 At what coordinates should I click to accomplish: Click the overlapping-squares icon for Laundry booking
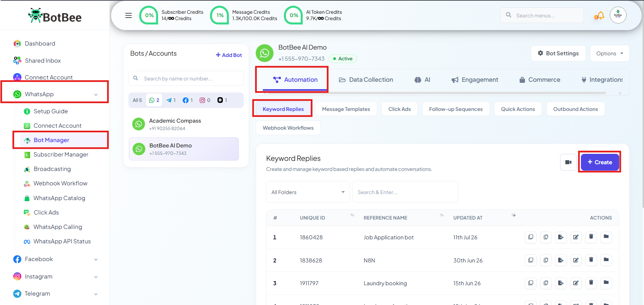pos(531,283)
